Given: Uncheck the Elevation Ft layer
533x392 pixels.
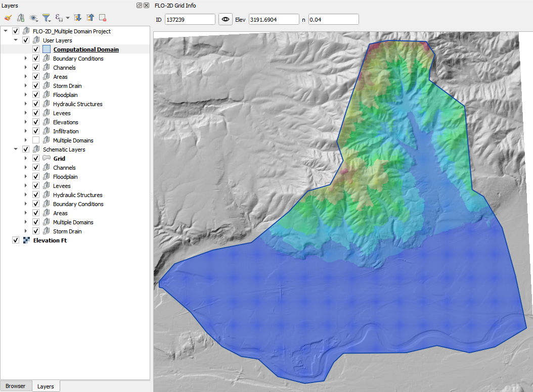Looking at the screenshot, I should (x=16, y=240).
